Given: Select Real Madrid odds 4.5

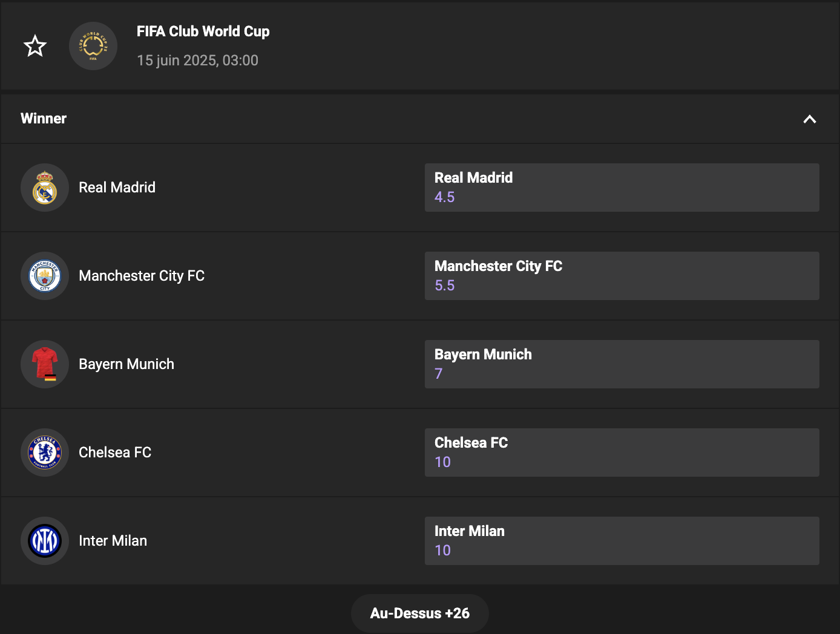Looking at the screenshot, I should tap(622, 188).
